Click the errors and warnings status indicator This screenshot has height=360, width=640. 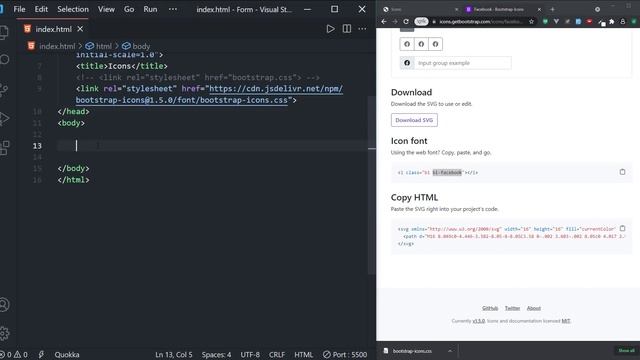coord(14,354)
